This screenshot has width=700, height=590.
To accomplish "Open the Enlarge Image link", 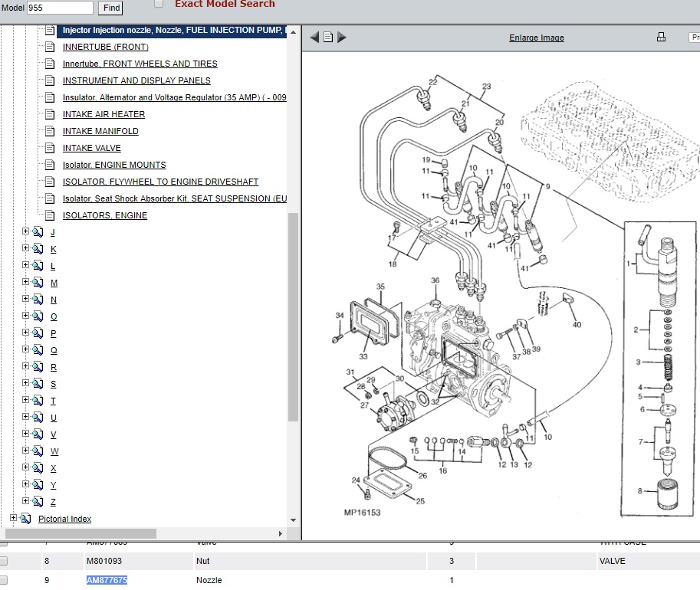I will (536, 38).
